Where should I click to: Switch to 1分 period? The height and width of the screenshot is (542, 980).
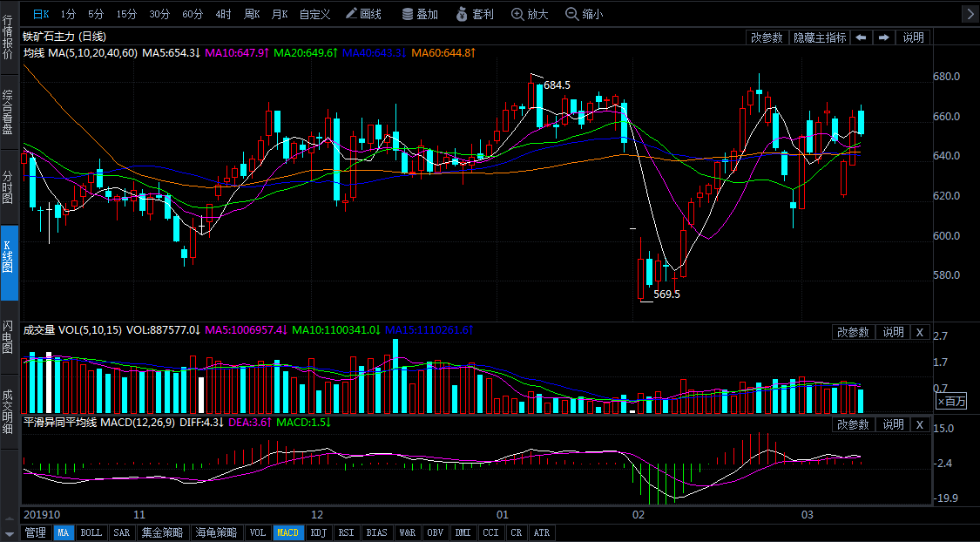68,14
